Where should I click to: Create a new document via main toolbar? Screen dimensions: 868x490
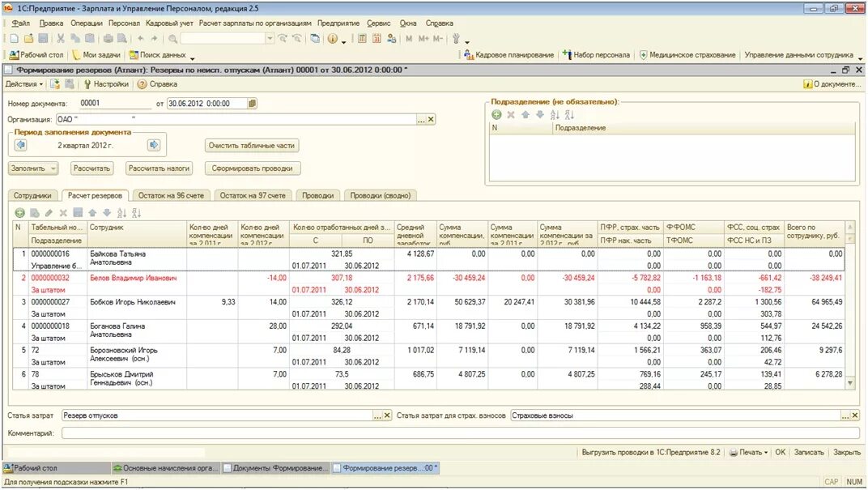coord(15,39)
